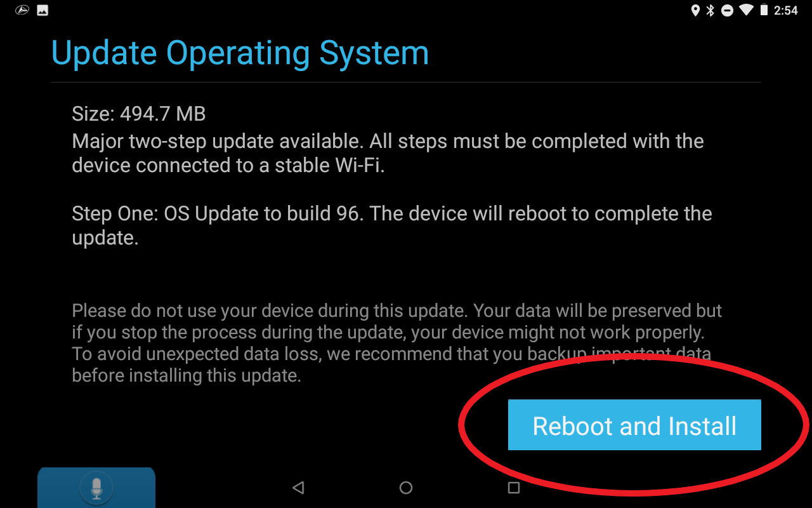This screenshot has height=508, width=812.
Task: Tap the battery level icon
Action: pyautogui.click(x=764, y=10)
